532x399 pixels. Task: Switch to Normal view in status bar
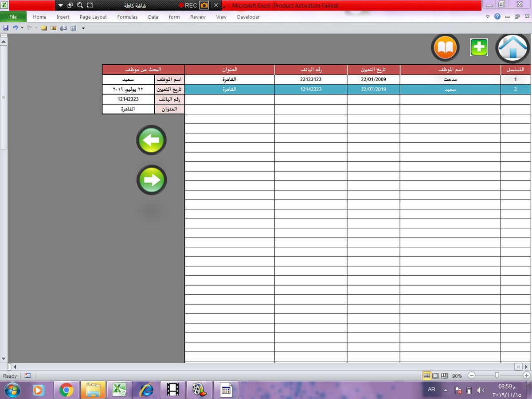(x=426, y=376)
